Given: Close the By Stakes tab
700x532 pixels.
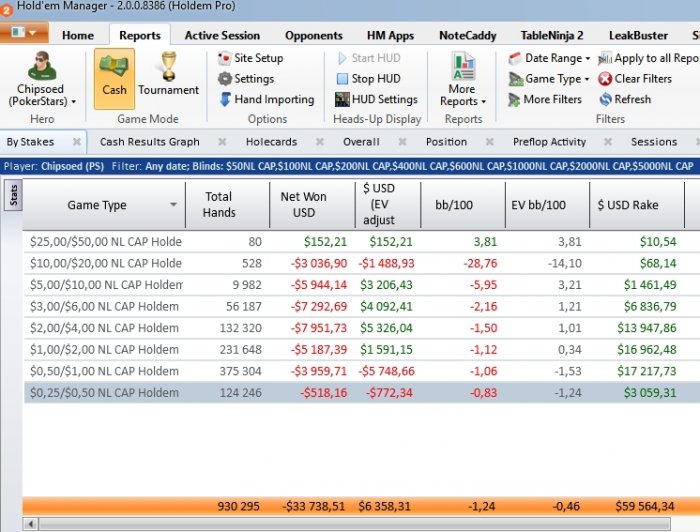Looking at the screenshot, I should click(x=77, y=142).
